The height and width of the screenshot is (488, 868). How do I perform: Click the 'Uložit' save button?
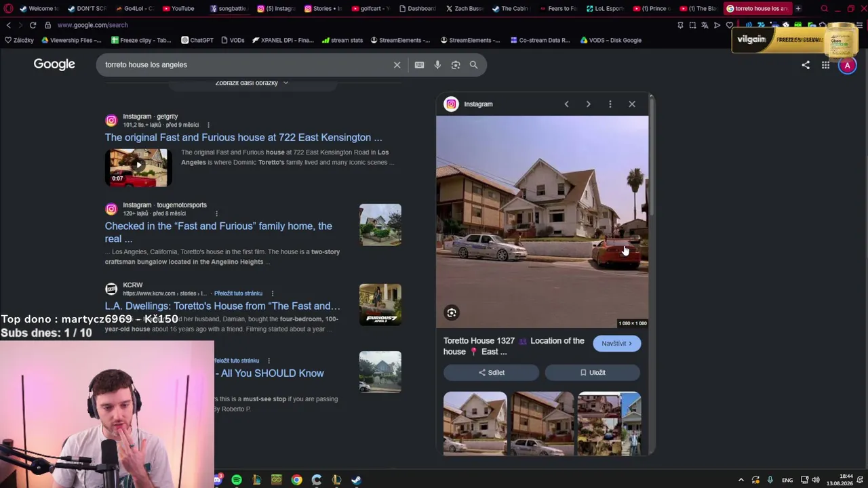click(x=592, y=373)
